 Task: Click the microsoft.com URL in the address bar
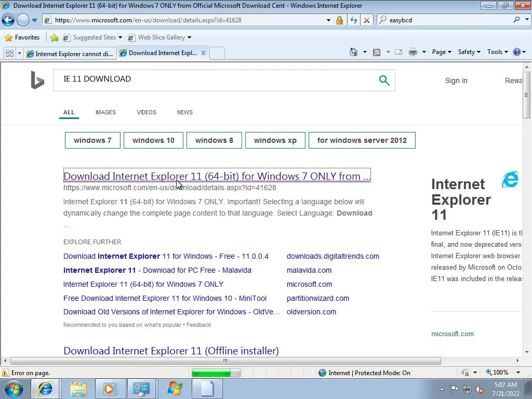coord(148,20)
